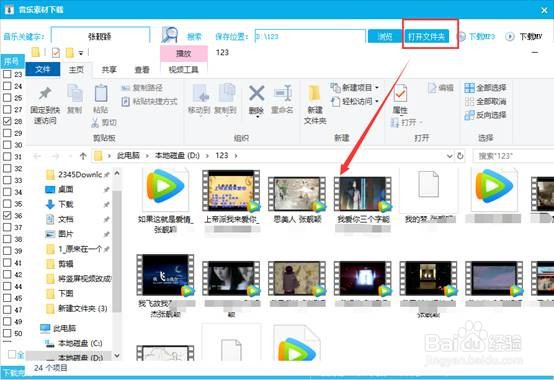The image size is (554, 380).
Task: Switch to the 共享 ribbon tab
Action: 109,70
